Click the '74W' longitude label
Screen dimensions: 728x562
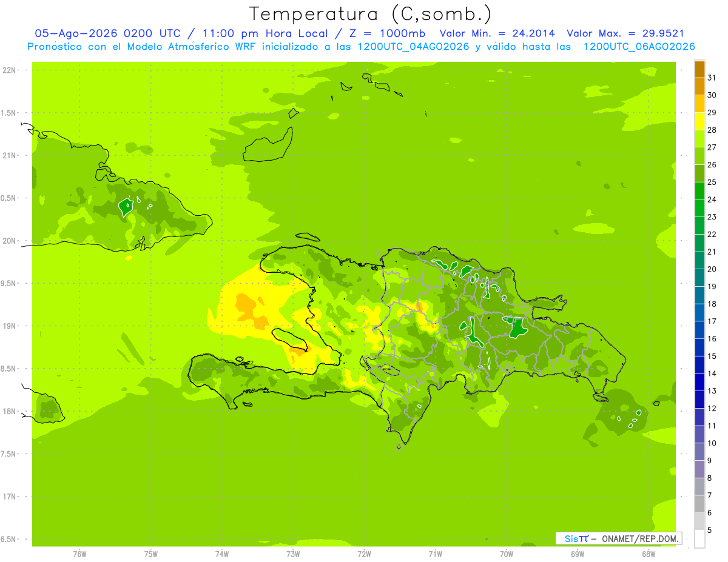[x=222, y=554]
